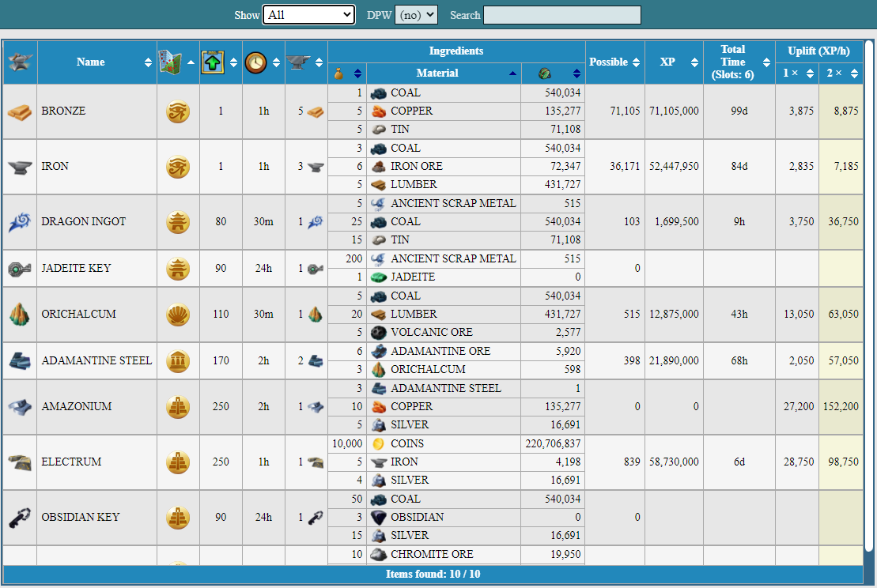Click the Search input field
Screen dimensions: 877x588
click(562, 15)
